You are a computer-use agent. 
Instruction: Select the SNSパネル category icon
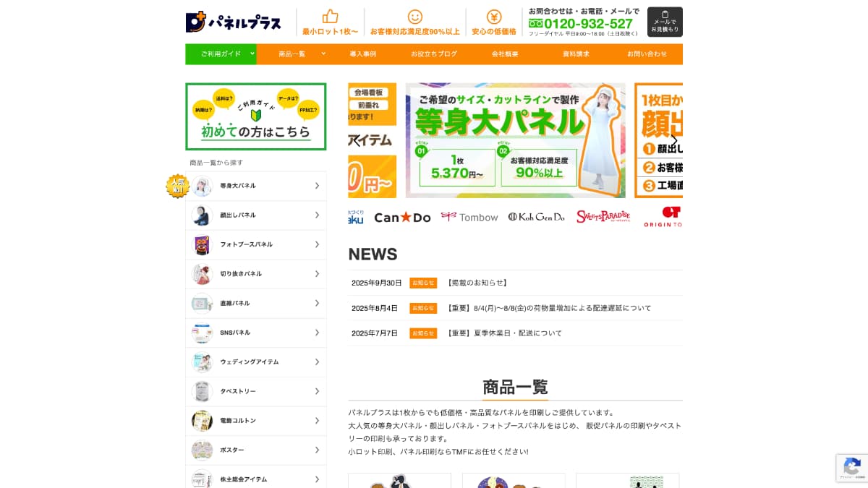[x=203, y=333]
